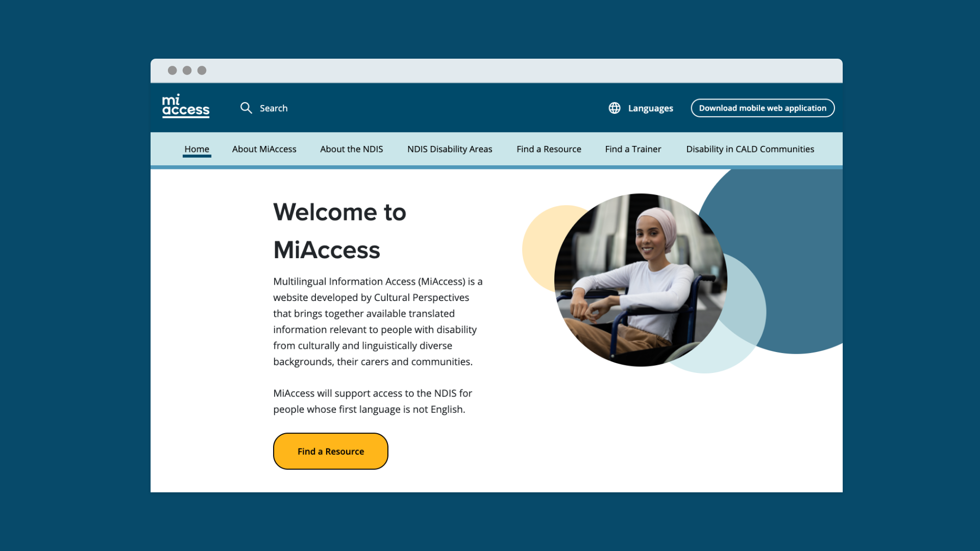The width and height of the screenshot is (980, 551).
Task: Click the About MiAccess menu item
Action: click(264, 148)
